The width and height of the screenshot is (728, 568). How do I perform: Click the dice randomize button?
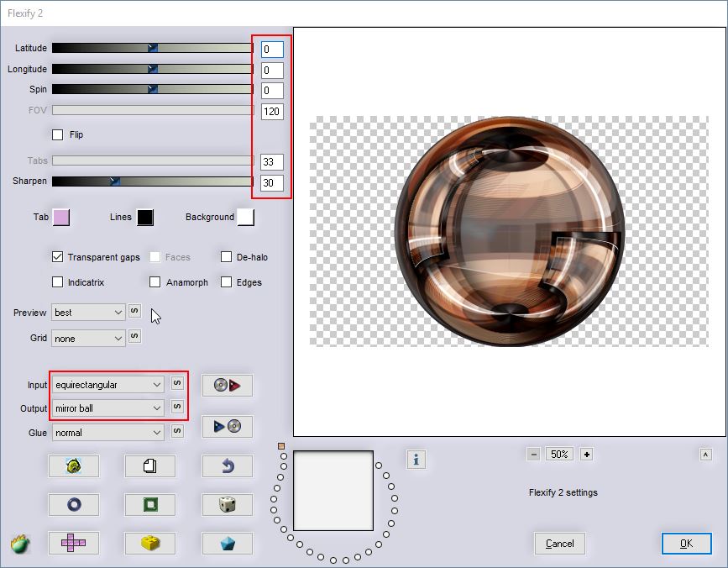(x=227, y=505)
